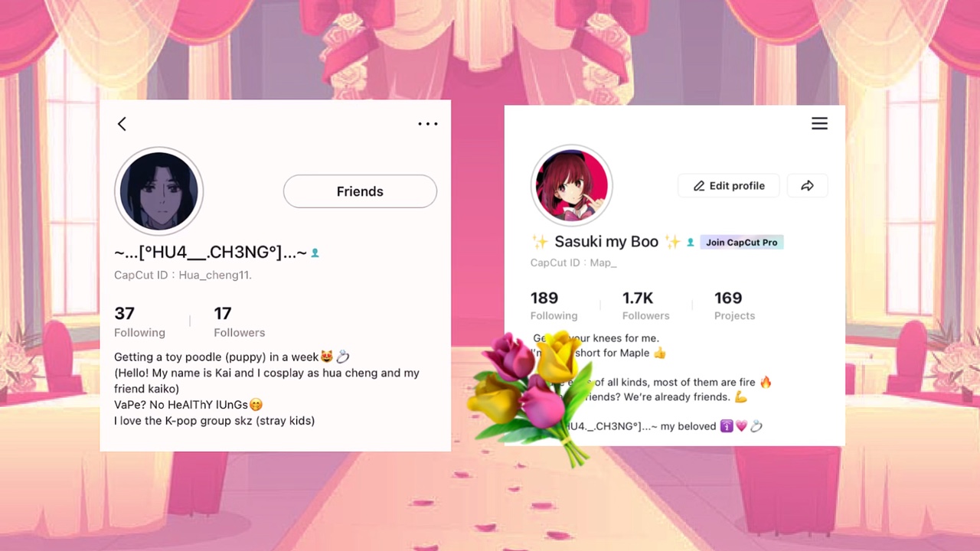Open the 1.7K Followers list

tap(645, 305)
